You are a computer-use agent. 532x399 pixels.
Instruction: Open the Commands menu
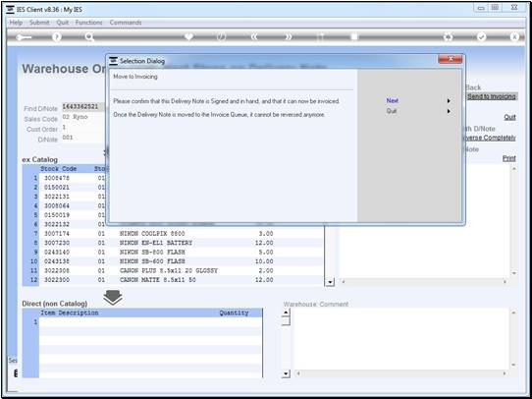126,23
